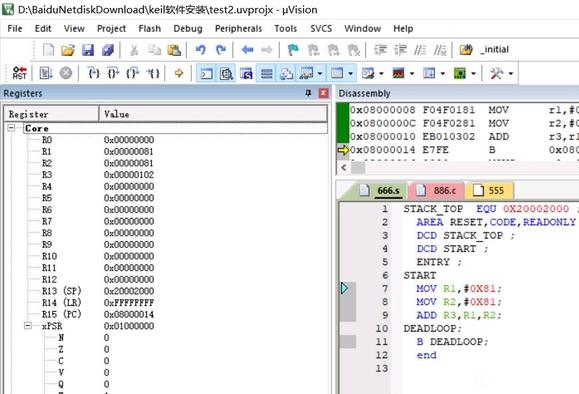Save the current file

[x=88, y=50]
